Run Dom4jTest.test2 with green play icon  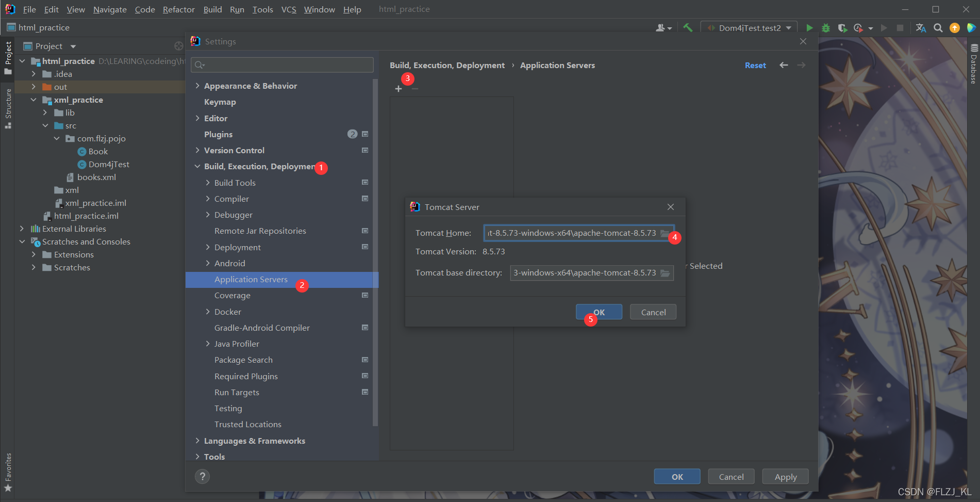[x=809, y=28]
